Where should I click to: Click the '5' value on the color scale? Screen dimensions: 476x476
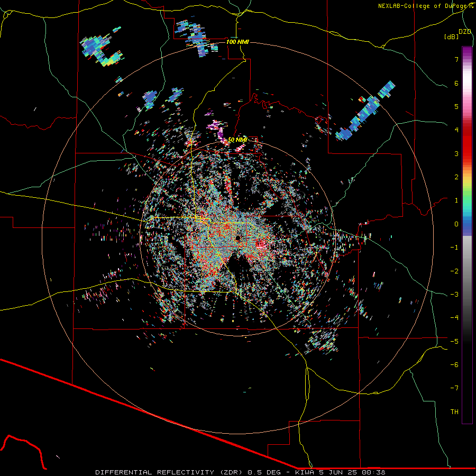tap(456, 106)
